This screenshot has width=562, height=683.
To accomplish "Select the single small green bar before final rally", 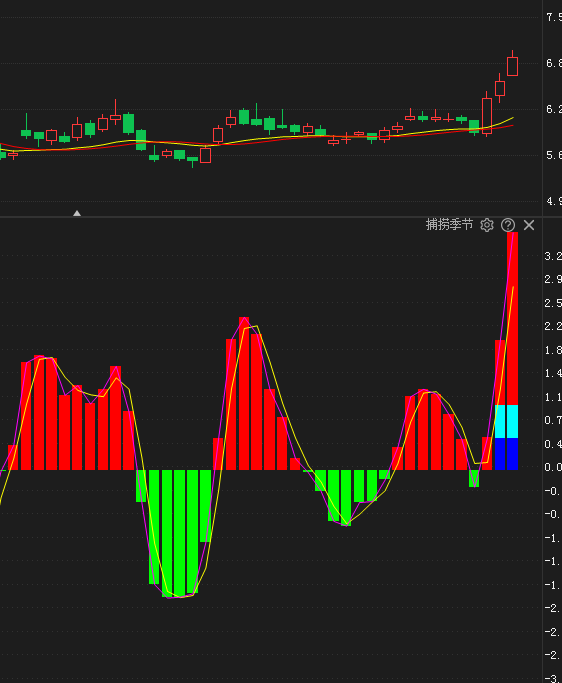I will (474, 478).
